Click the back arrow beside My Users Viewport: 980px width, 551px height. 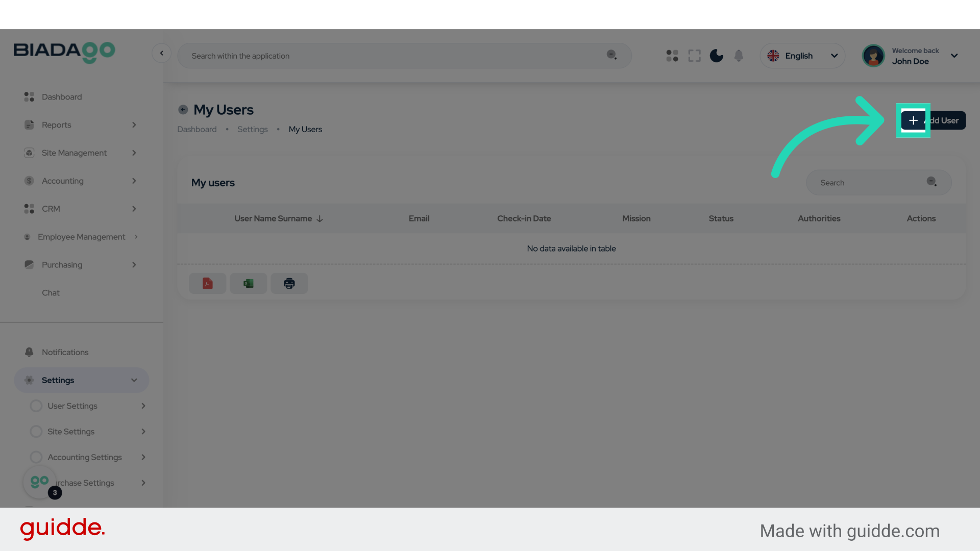click(x=183, y=110)
